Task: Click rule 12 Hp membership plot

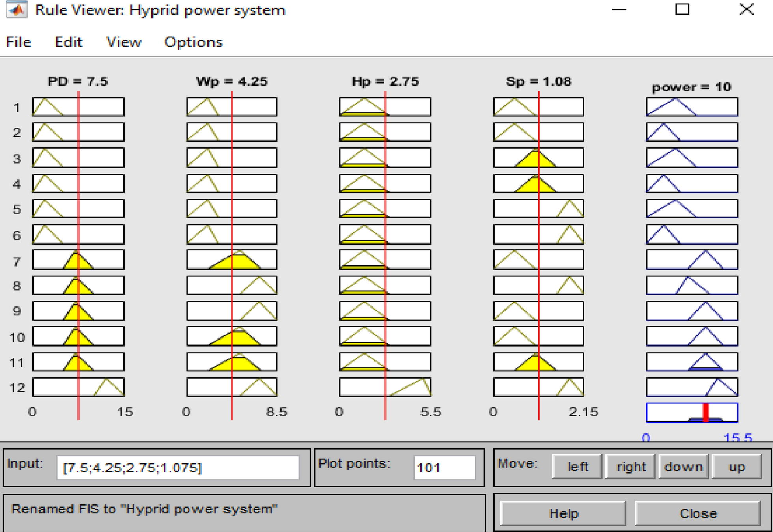Action: [x=385, y=387]
